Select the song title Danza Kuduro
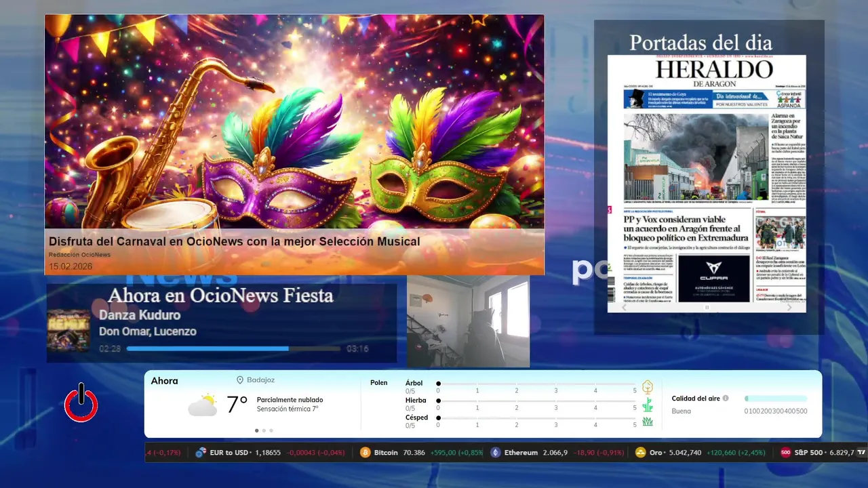This screenshot has height=488, width=868. (x=140, y=315)
